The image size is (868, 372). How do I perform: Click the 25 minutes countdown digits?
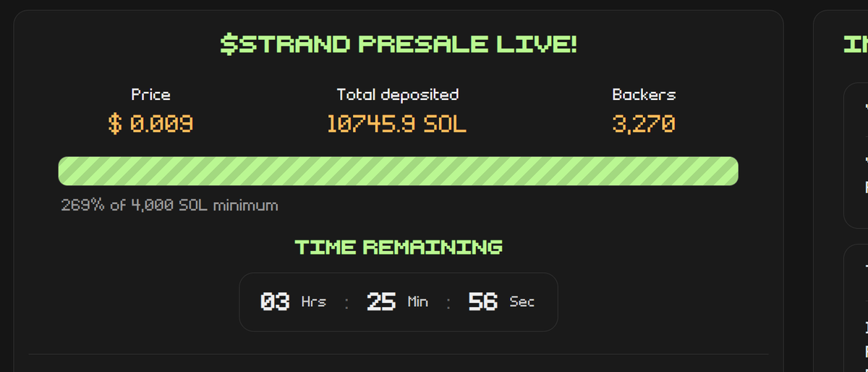[381, 302]
